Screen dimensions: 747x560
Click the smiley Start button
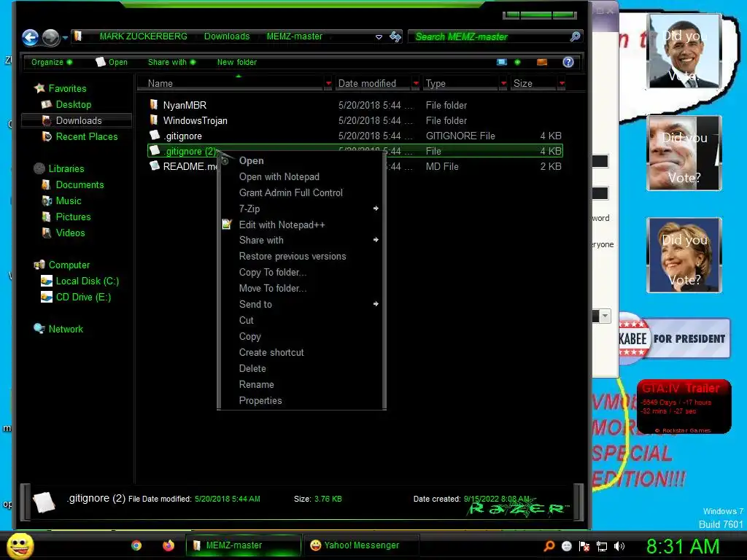(x=20, y=545)
